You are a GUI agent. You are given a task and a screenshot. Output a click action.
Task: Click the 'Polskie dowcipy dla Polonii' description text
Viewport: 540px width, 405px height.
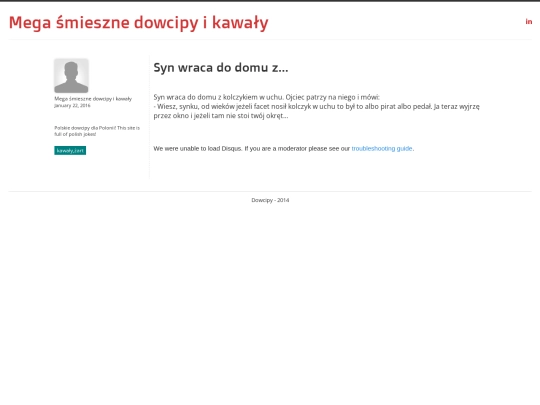coord(97,131)
